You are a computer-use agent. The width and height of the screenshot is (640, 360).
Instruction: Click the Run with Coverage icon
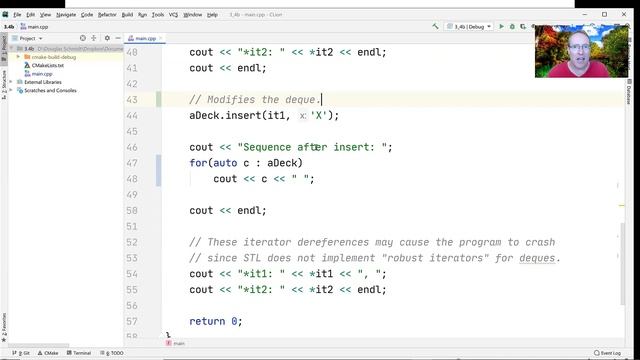pyautogui.click(x=523, y=27)
